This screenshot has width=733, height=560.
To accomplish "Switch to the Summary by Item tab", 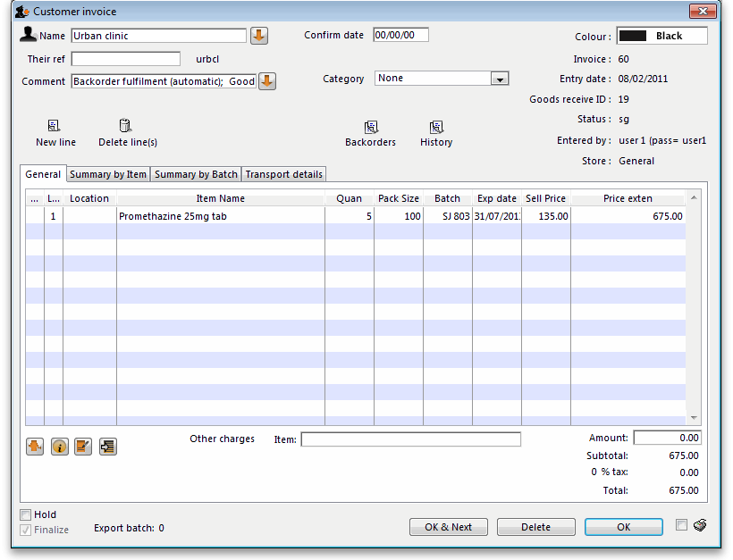I will point(107,174).
